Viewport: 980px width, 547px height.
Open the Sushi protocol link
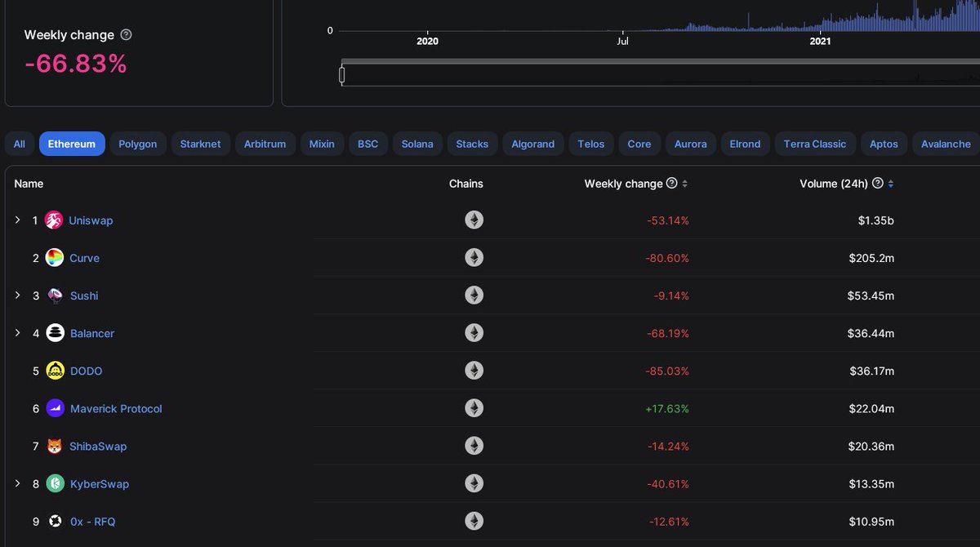pyautogui.click(x=84, y=296)
